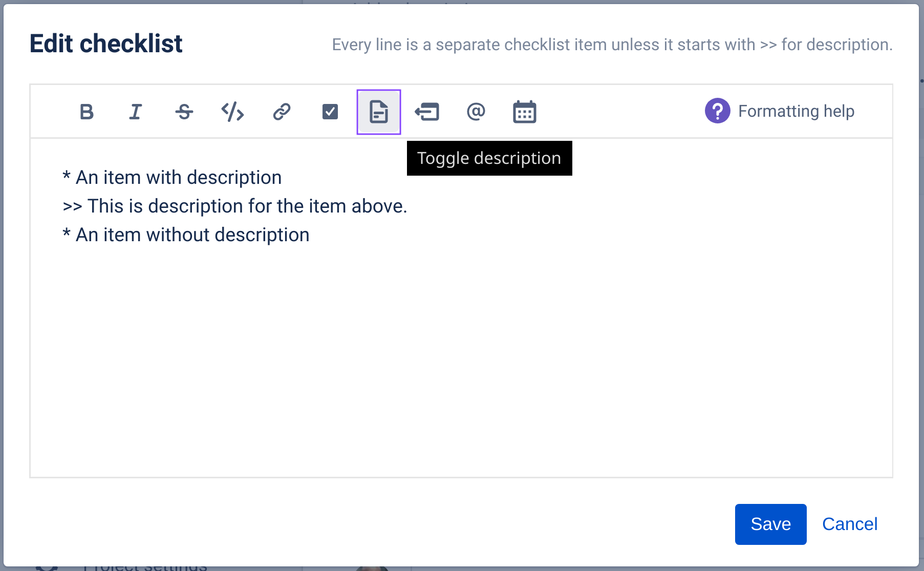The height and width of the screenshot is (571, 924).
Task: Open Formatting help
Action: pos(796,111)
